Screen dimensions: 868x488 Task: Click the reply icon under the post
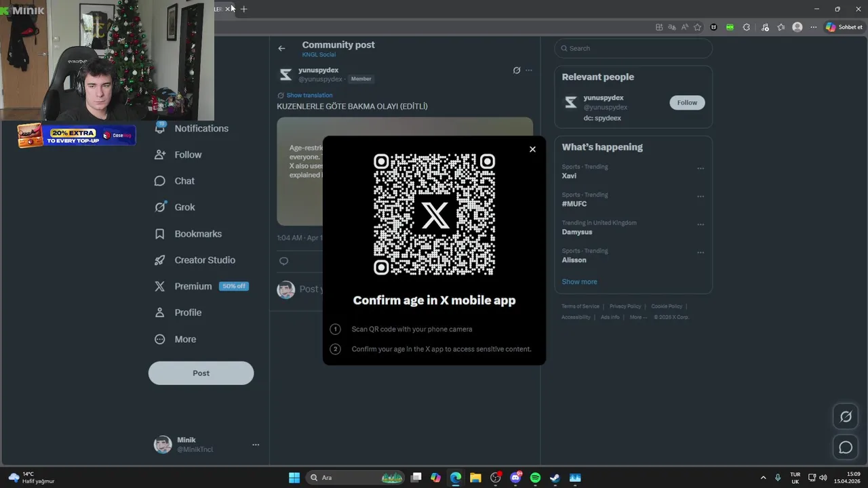[283, 261]
